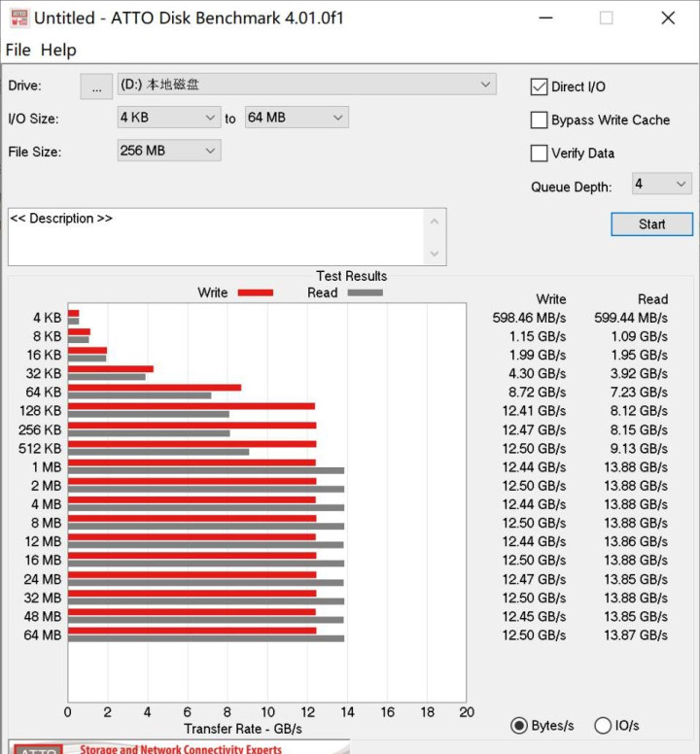Enable Bypass Write Cache checkbox
The width and height of the screenshot is (700, 754).
click(539, 120)
